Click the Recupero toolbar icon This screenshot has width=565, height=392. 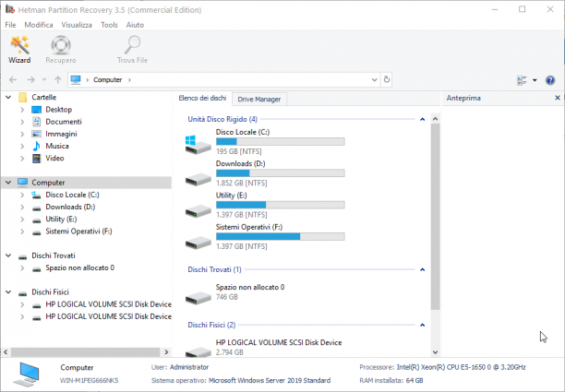[x=61, y=50]
